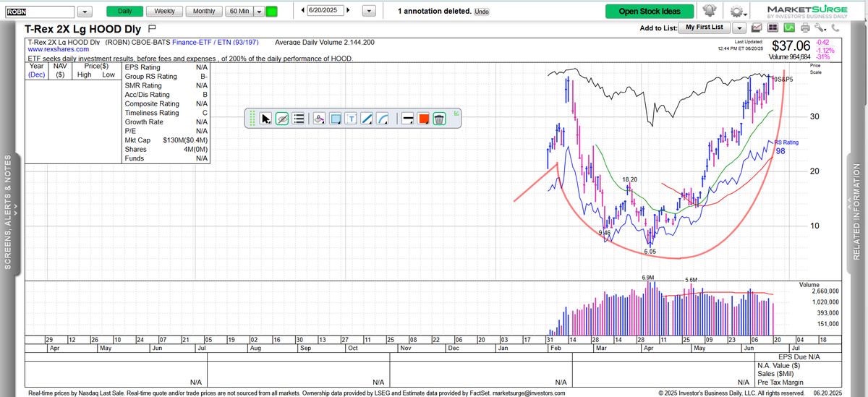This screenshot has width=868, height=397.
Task: Click the green chart pattern icon
Action: pyautogui.click(x=788, y=27)
